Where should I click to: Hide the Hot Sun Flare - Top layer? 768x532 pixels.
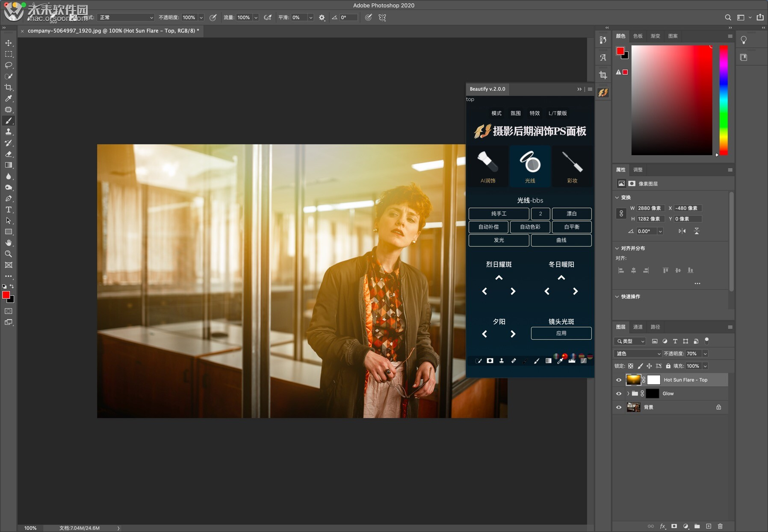(x=619, y=379)
